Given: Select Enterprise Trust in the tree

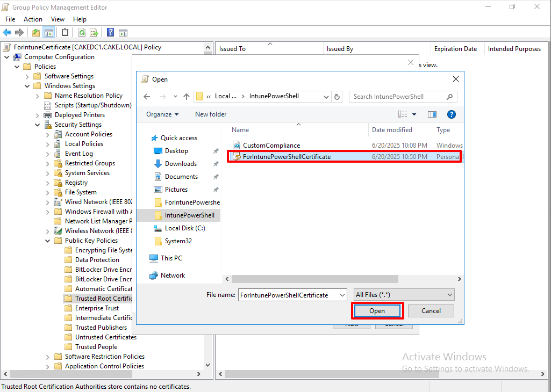Looking at the screenshot, I should click(x=97, y=308).
